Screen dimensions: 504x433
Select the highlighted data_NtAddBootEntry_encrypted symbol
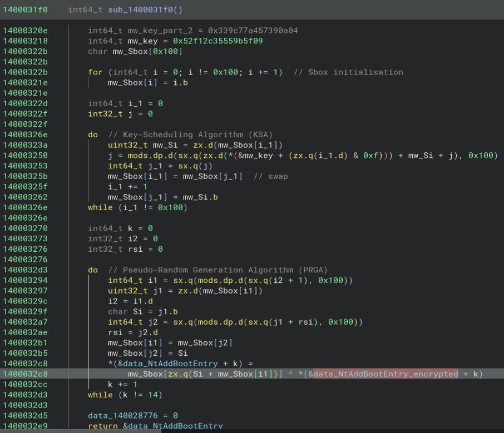[x=386, y=374]
